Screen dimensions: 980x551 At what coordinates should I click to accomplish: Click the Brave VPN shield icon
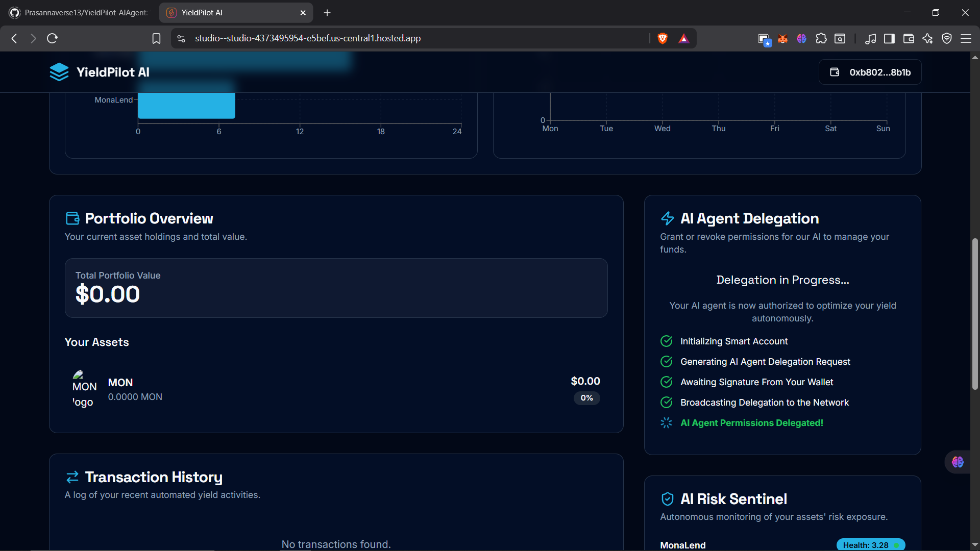coord(947,39)
